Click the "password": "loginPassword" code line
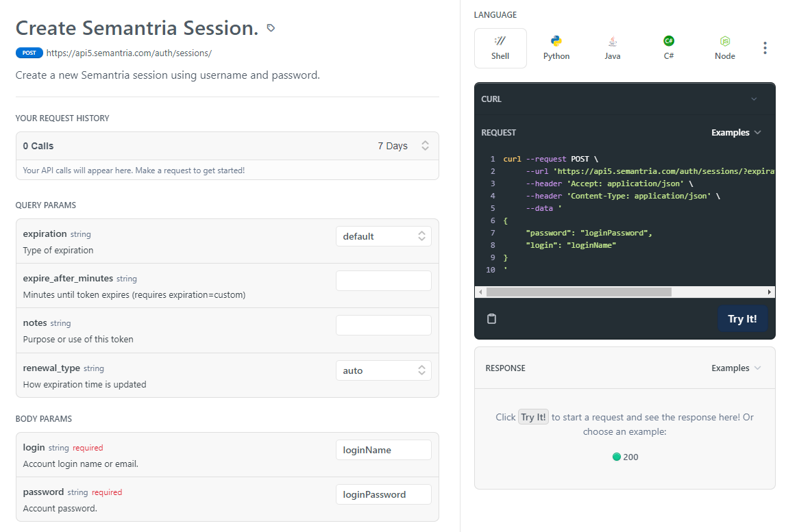 pos(589,233)
